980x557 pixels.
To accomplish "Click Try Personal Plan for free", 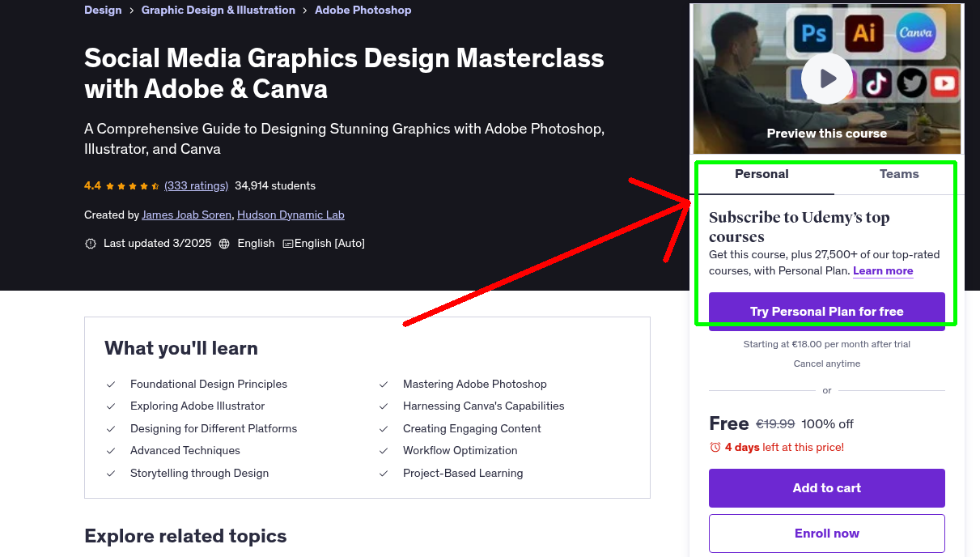I will pos(827,312).
